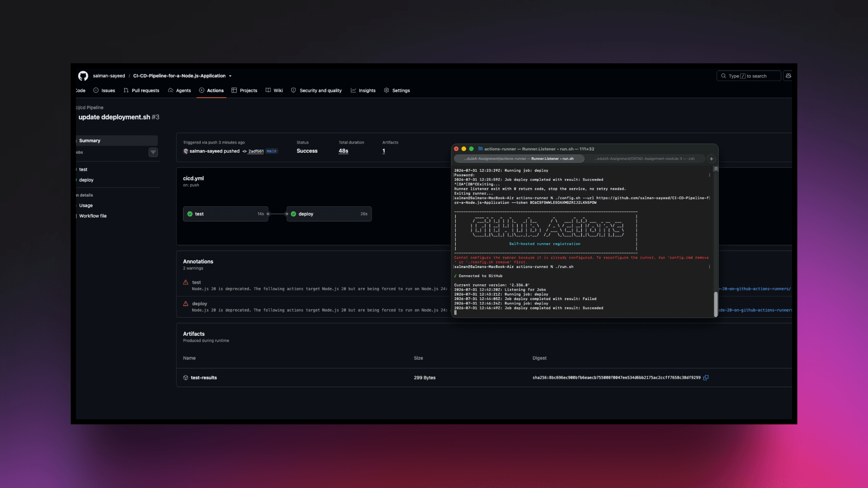Open the deploy job node in workflow graph
Image resolution: width=868 pixels, height=488 pixels.
coord(329,214)
